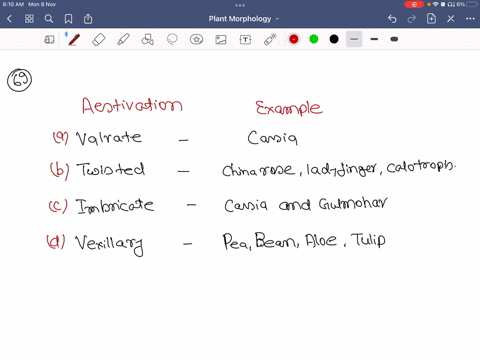Add a new page
Screen dimensions: 480x360
pos(431,19)
